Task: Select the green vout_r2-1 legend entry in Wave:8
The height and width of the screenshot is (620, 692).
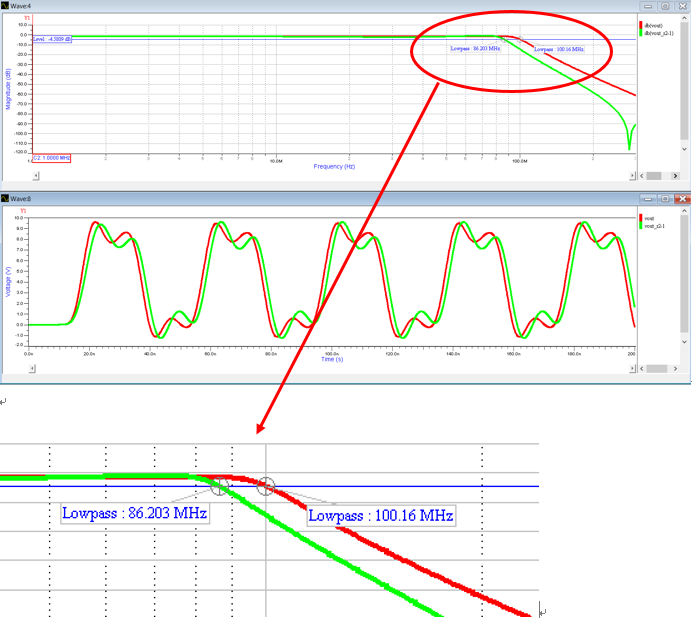Action: [x=655, y=225]
